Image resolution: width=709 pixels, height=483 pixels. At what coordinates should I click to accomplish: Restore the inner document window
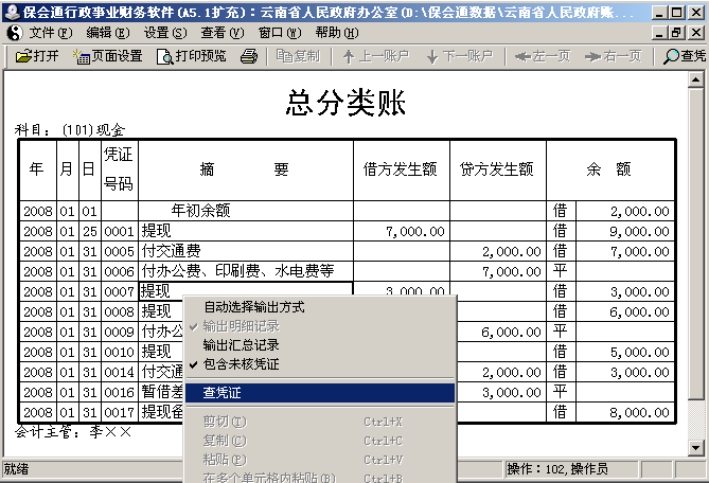point(679,33)
